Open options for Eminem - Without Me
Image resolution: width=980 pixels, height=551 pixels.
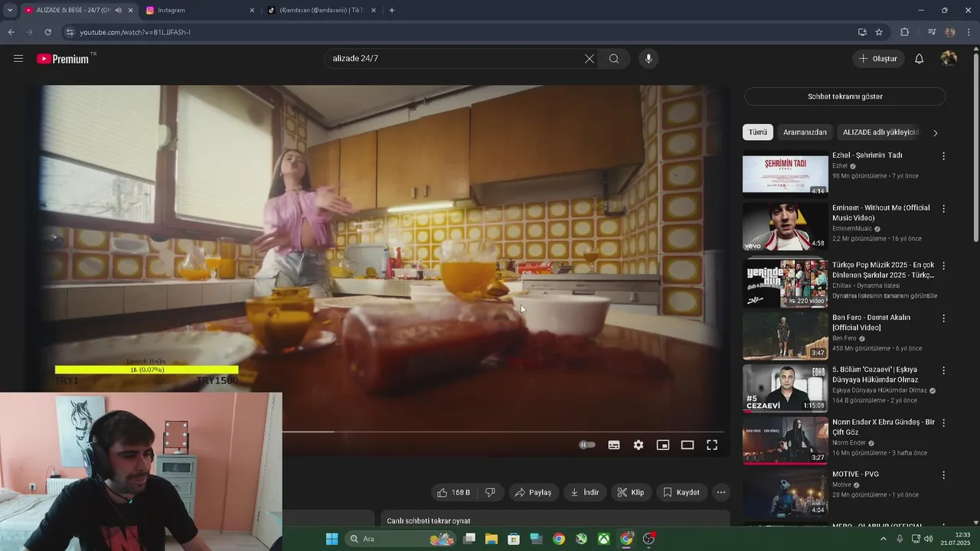[943, 208]
